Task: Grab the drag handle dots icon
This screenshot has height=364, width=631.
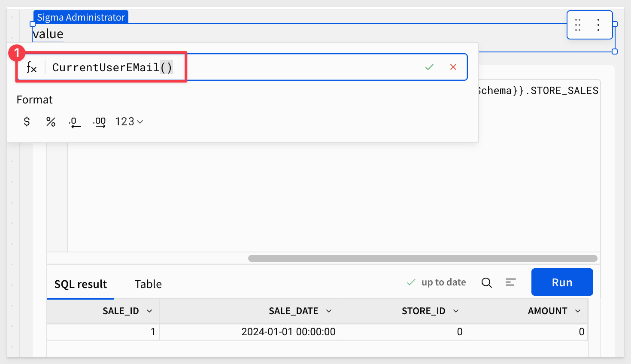Action: (x=578, y=25)
